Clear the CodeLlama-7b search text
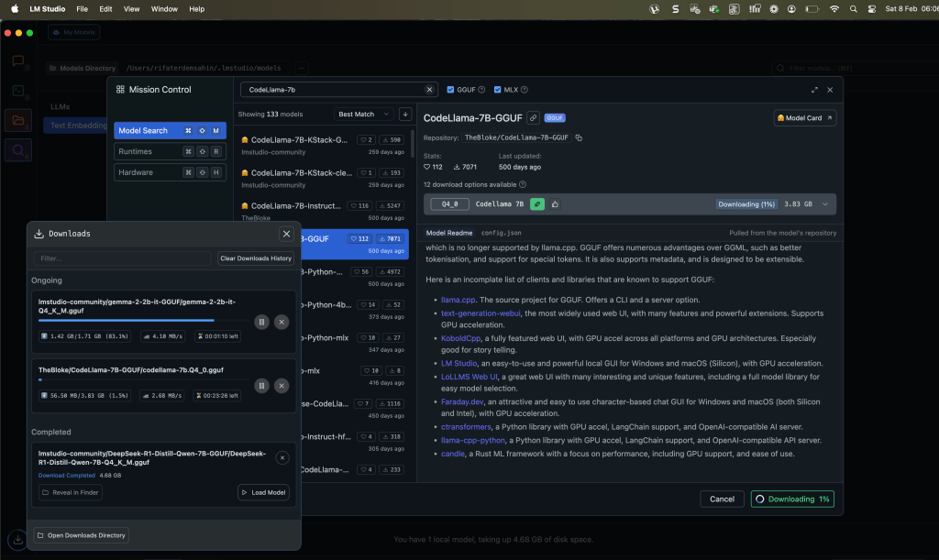 pos(429,90)
